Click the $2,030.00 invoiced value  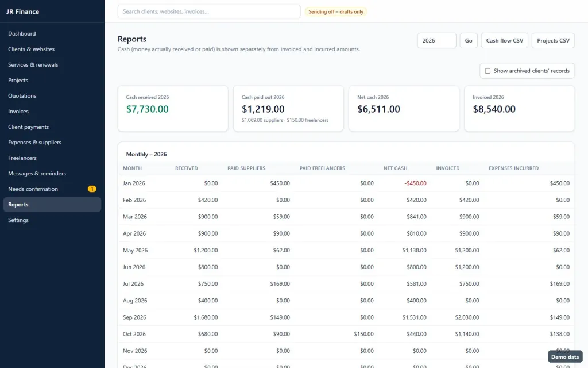pyautogui.click(x=467, y=317)
